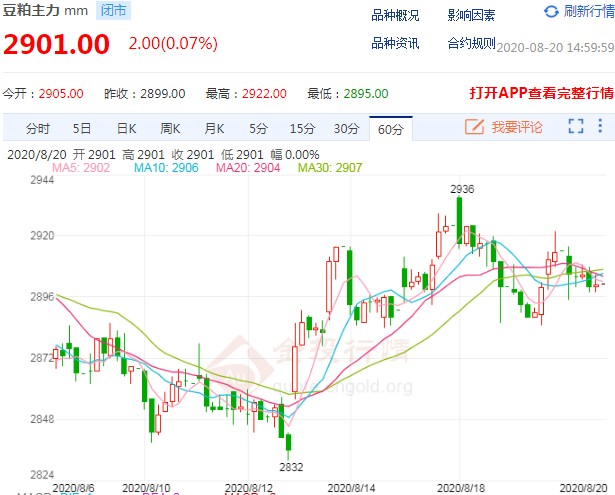Click the 2020/8/20 date axis label

coord(584,488)
